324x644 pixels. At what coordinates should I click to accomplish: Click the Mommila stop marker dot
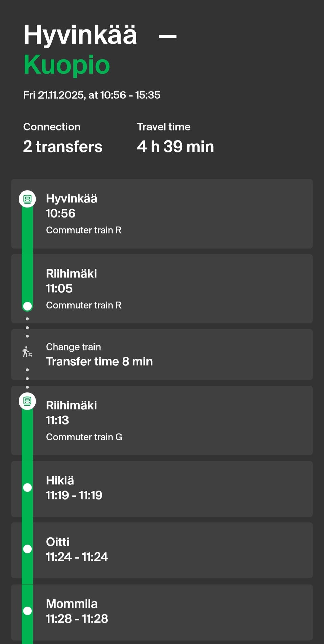coord(27,611)
